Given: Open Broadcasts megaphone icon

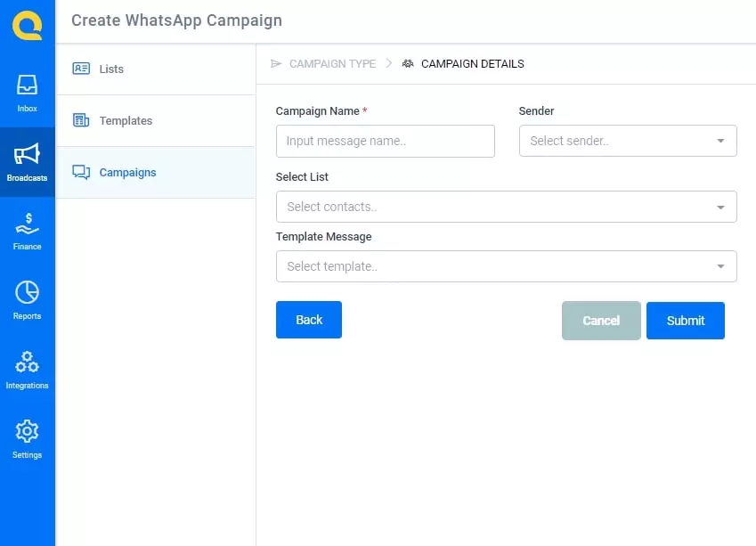Looking at the screenshot, I should pyautogui.click(x=27, y=154).
